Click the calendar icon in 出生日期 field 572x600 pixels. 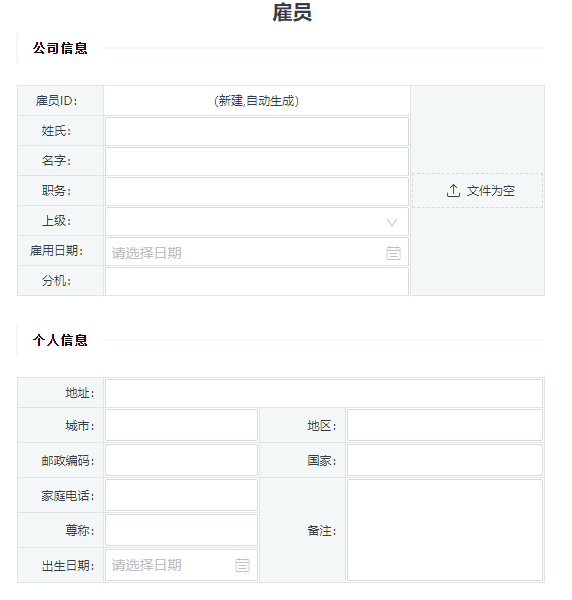tap(242, 565)
